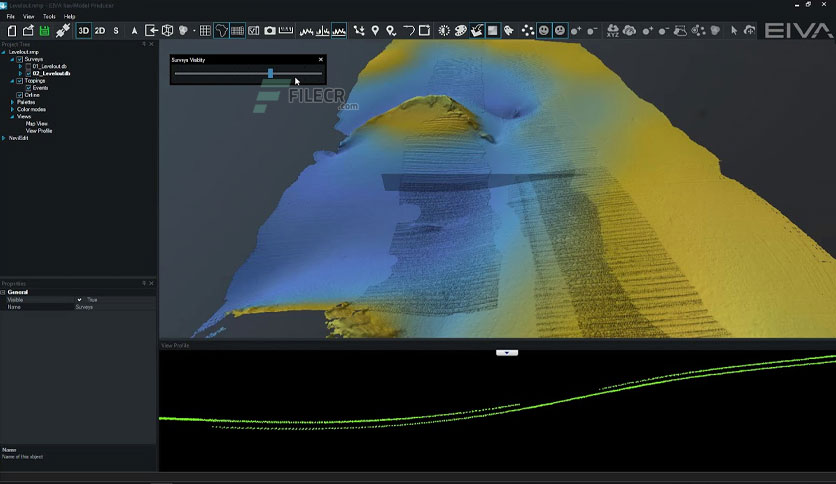Open the Help menu
This screenshot has width=836, height=484.
pos(69,17)
